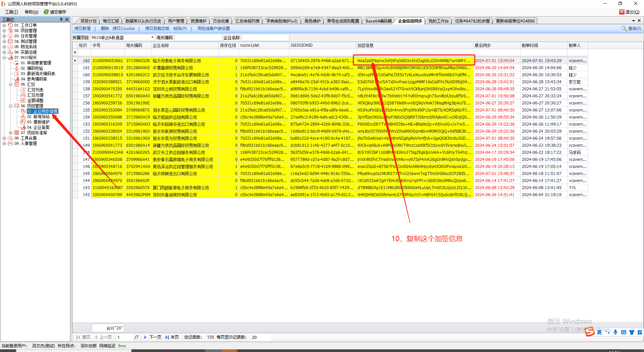Screen dimensions: 644x352
Task: Click the 下一页 next page arrow
Action: [145, 337]
